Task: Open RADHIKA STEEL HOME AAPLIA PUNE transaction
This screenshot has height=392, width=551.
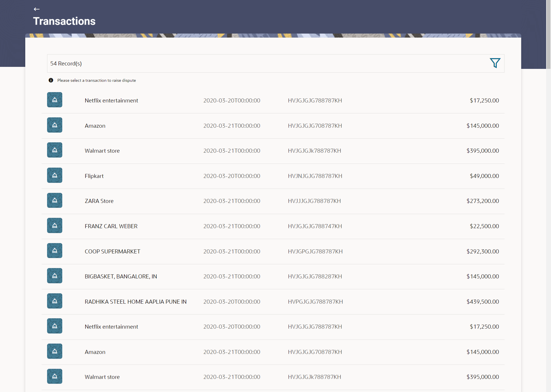Action: [x=135, y=302]
